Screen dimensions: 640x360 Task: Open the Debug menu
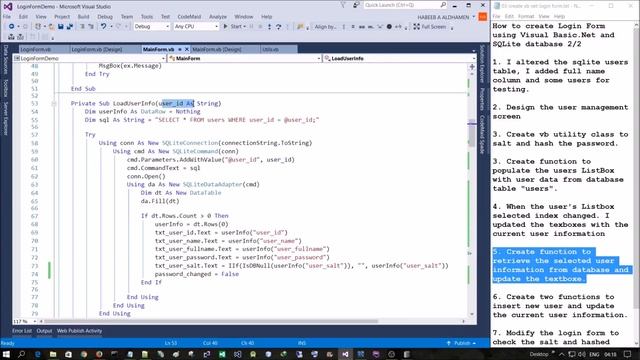[x=105, y=17]
